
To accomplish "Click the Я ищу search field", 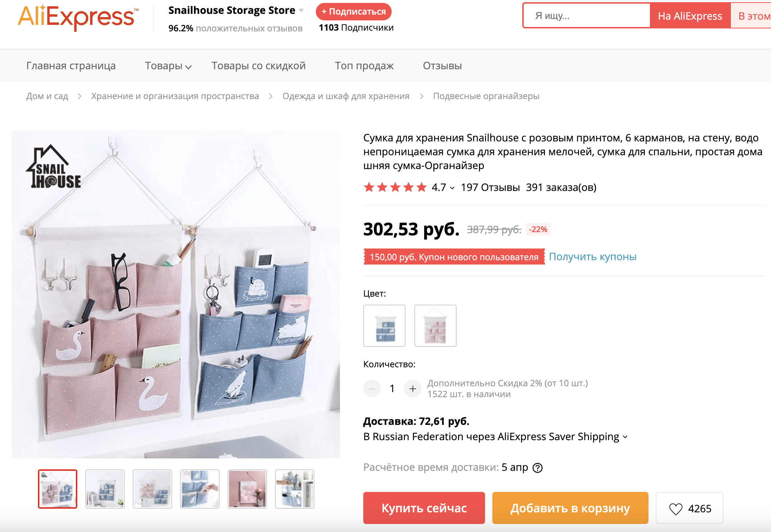I will click(x=587, y=16).
